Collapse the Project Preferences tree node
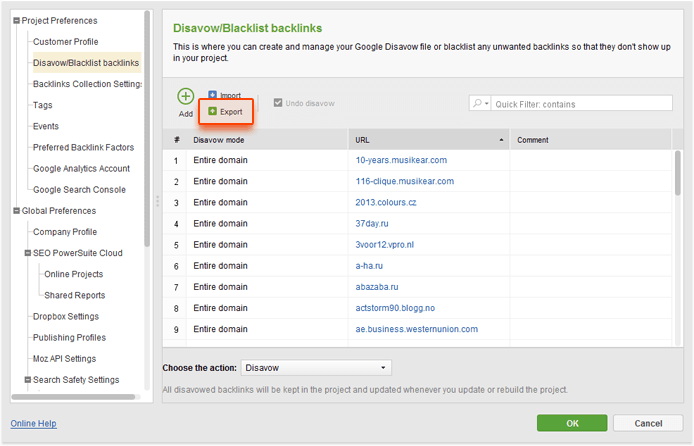This screenshot has width=694, height=446. (x=15, y=21)
